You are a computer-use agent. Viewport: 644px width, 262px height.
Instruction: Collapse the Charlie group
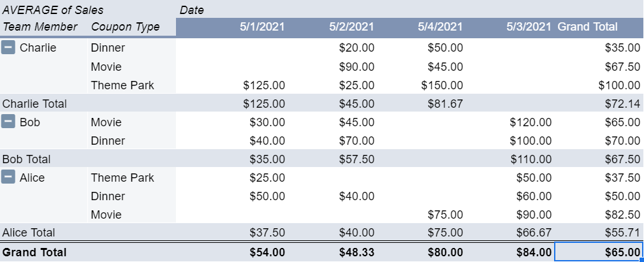[x=8, y=48]
